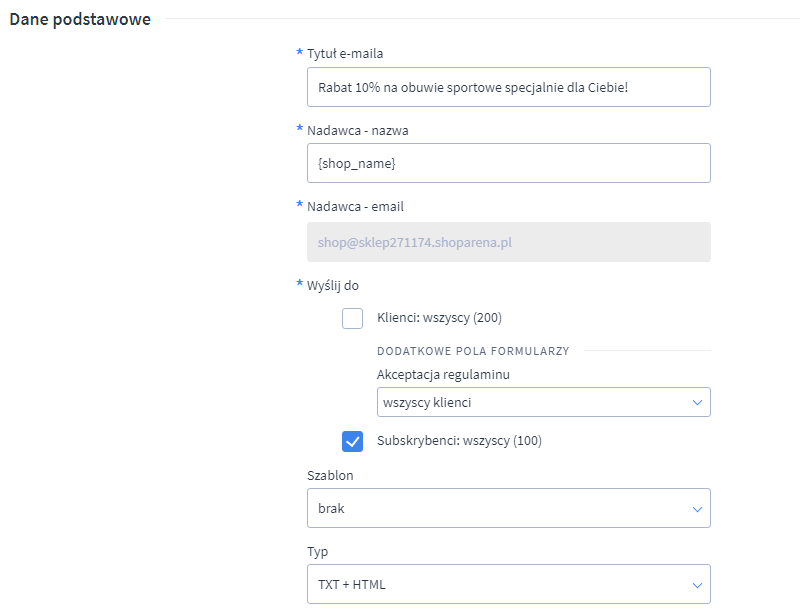
Task: Enable the Klienci: wszyscy (200) checkbox
Action: [x=352, y=319]
